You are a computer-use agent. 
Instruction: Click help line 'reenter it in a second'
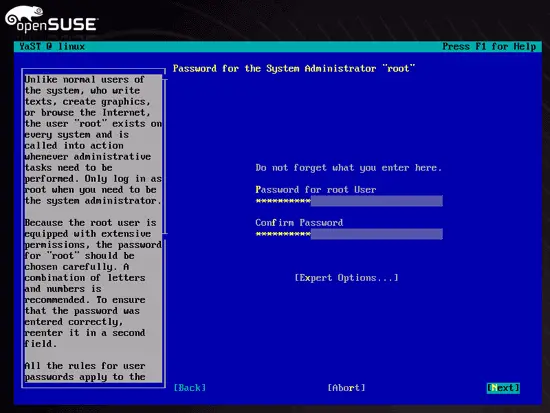pyautogui.click(x=85, y=333)
